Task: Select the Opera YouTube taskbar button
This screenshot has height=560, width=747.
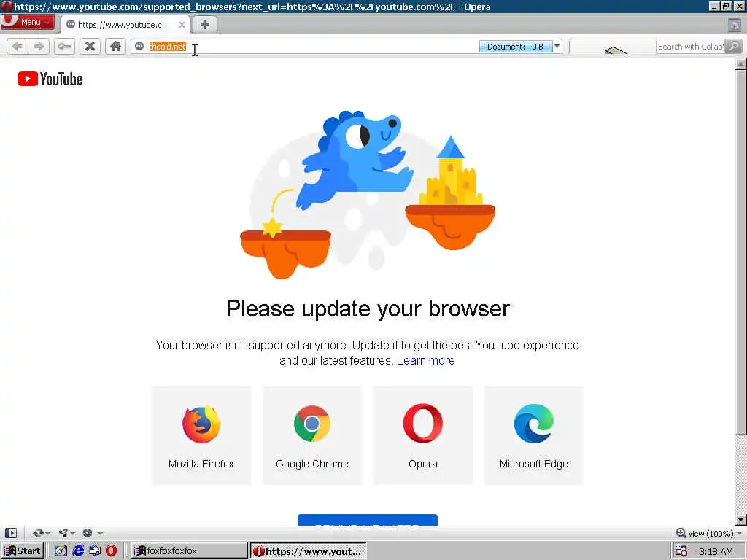Action: point(309,551)
